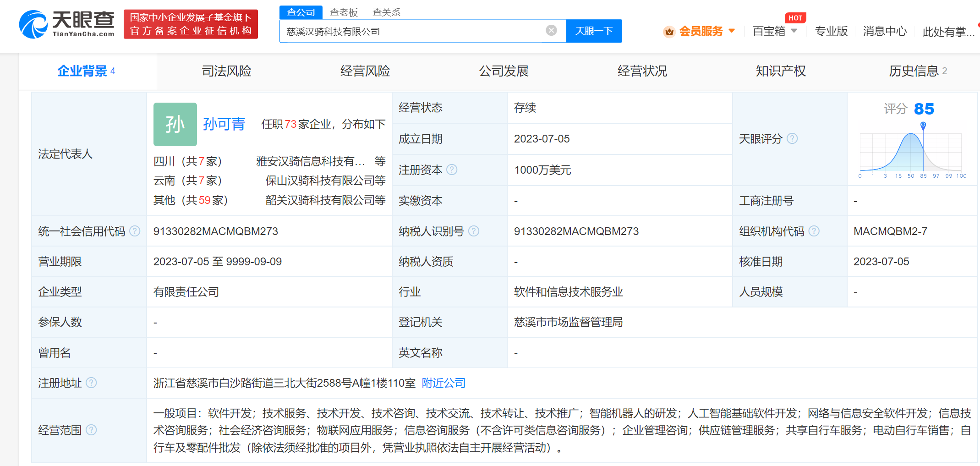The image size is (980, 466).
Task: Open 孙可青 legal representative profile
Action: (x=224, y=124)
